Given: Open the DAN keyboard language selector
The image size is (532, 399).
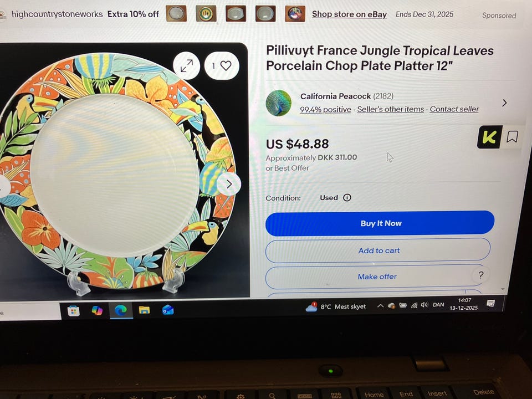Looking at the screenshot, I should click(438, 305).
